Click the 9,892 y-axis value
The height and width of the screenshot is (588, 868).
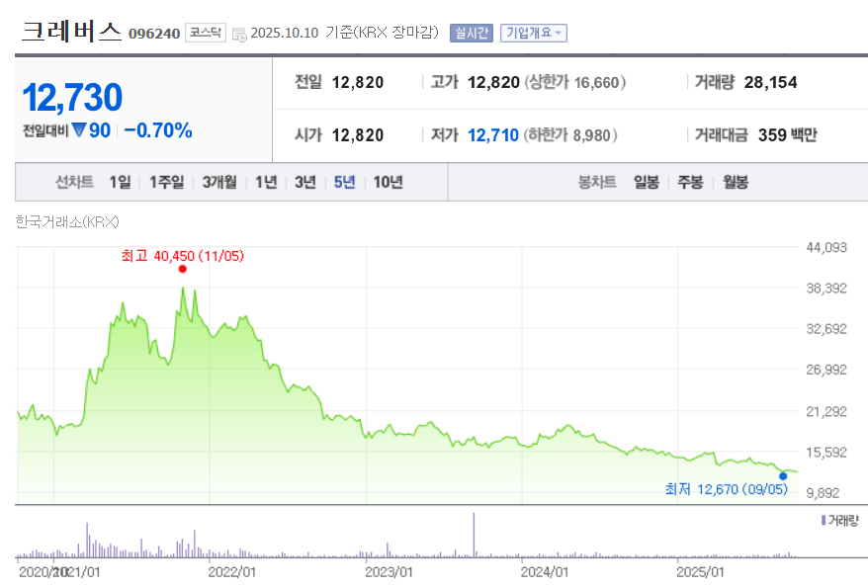[824, 493]
